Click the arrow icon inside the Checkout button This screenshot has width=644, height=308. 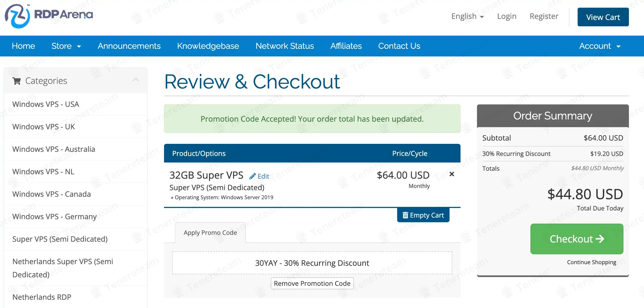(601, 239)
